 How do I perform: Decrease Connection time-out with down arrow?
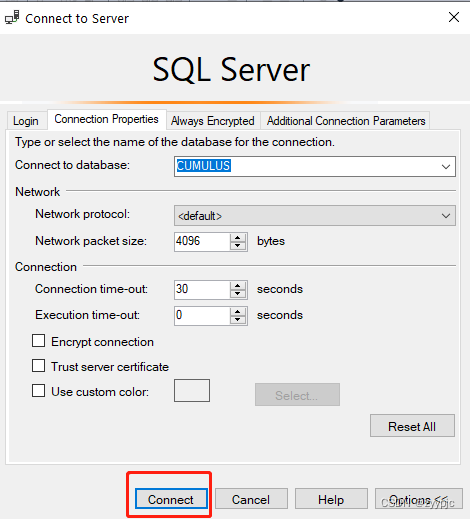click(x=238, y=294)
